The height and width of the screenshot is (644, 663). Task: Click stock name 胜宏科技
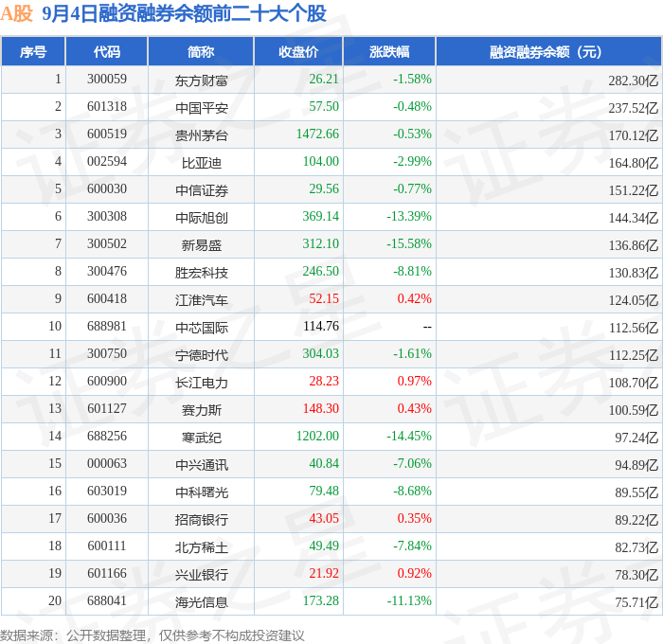(201, 273)
